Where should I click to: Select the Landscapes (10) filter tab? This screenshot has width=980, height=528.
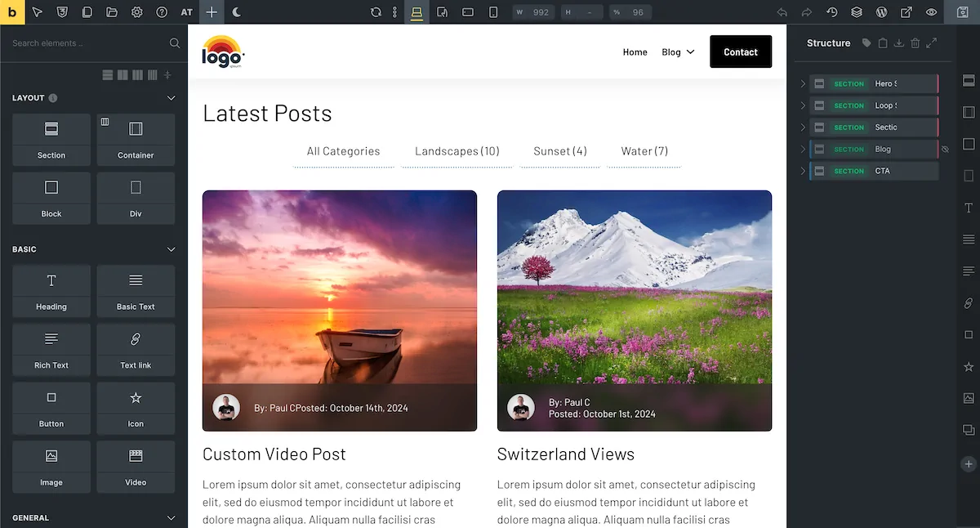pyautogui.click(x=457, y=151)
